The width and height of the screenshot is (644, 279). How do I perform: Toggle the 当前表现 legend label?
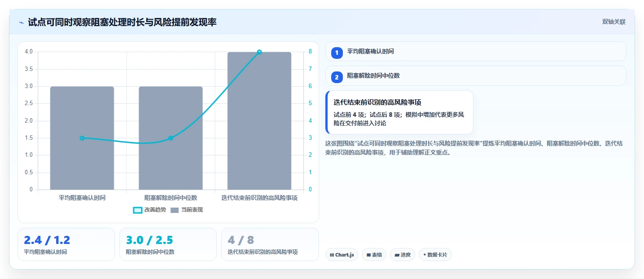(x=192, y=210)
